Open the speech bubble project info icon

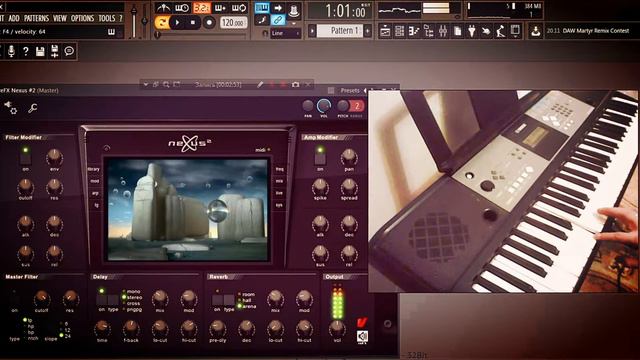(x=69, y=51)
